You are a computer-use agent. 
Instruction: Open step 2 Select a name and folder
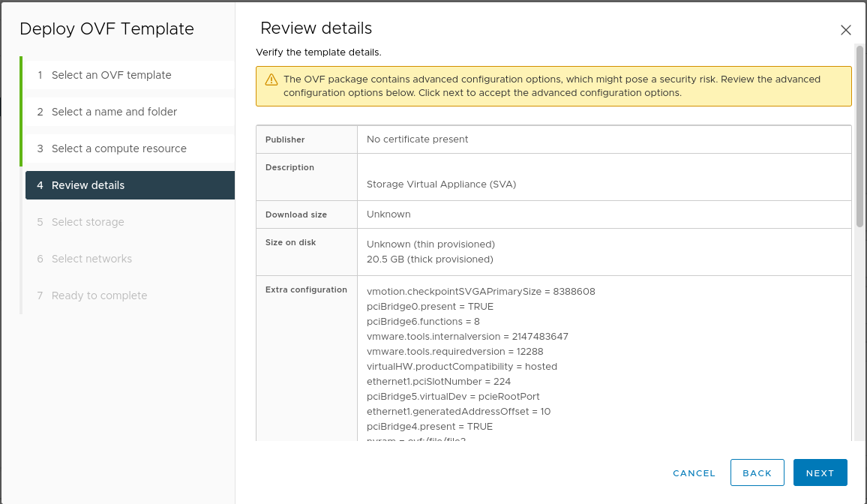point(114,112)
